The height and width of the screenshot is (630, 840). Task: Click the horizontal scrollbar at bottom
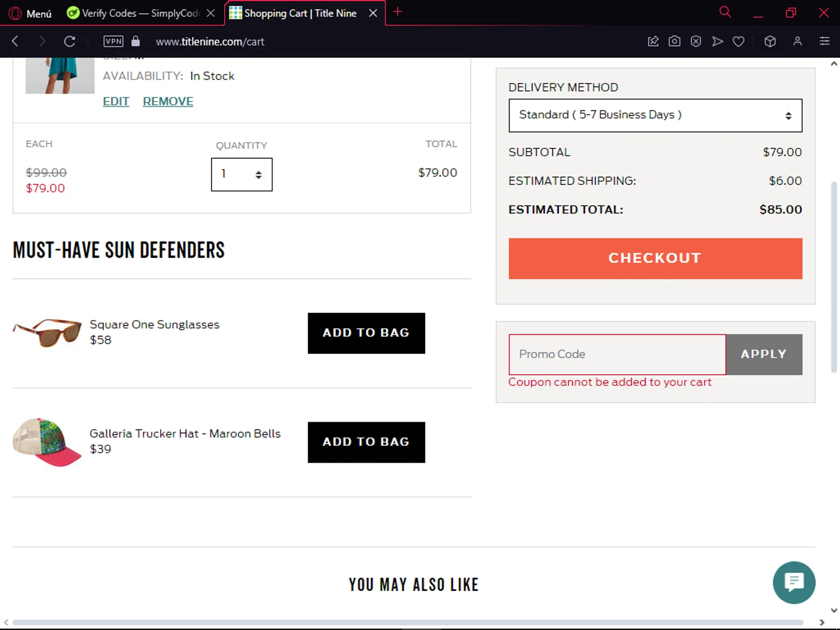coord(408,622)
